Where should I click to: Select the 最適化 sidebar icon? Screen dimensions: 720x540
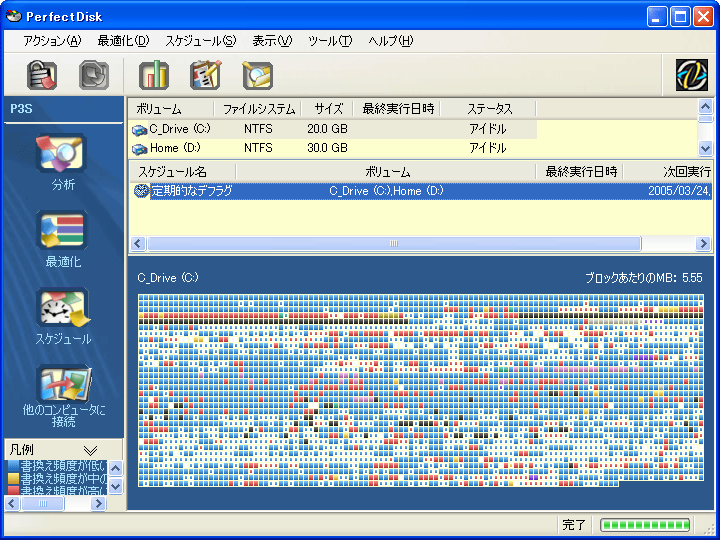point(62,230)
